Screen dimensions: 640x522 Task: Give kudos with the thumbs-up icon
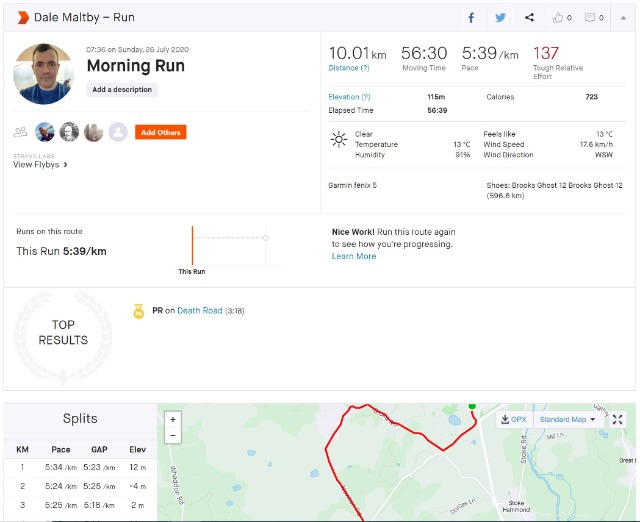click(559, 17)
